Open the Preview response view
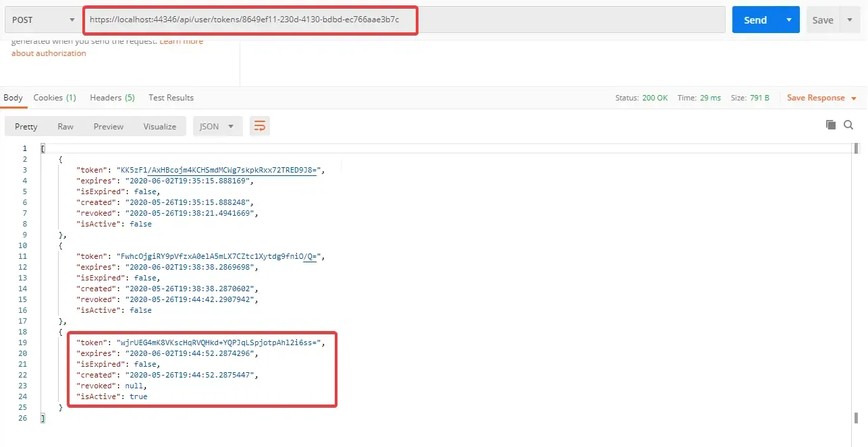The height and width of the screenshot is (447, 868). [x=108, y=126]
